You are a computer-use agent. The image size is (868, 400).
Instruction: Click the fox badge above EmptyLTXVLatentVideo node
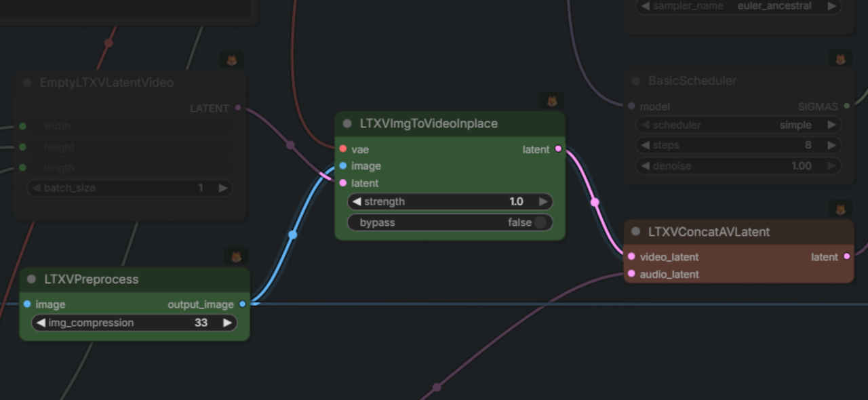[231, 60]
